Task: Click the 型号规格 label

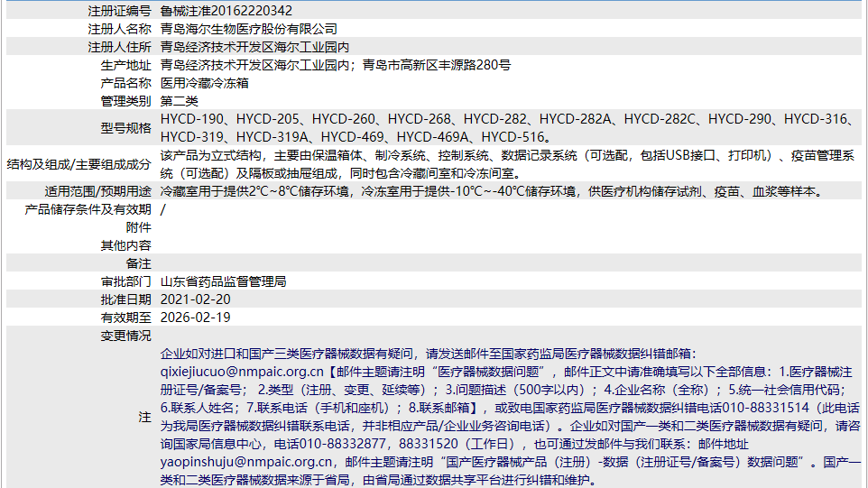Action: 125,128
